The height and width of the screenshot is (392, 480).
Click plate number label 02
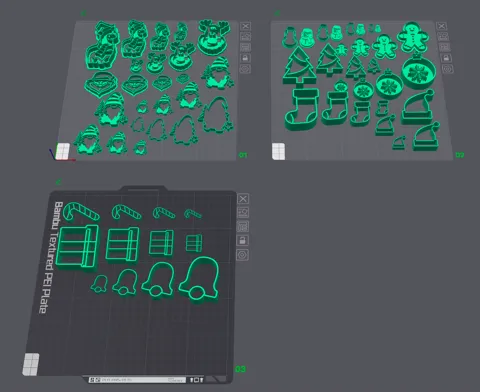pos(460,155)
